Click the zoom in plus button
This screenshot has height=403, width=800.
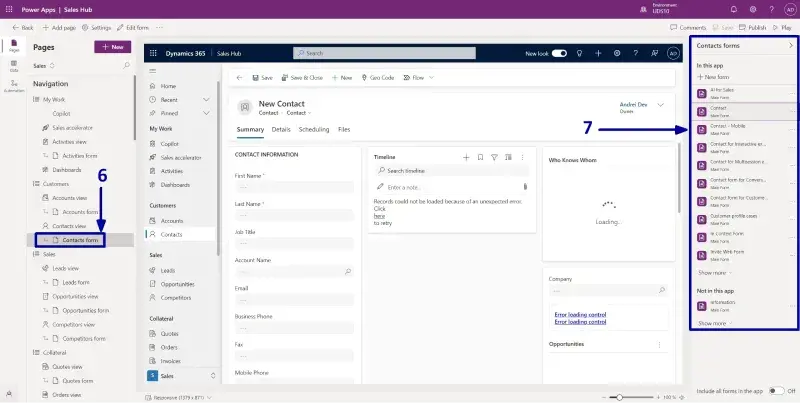tap(658, 397)
